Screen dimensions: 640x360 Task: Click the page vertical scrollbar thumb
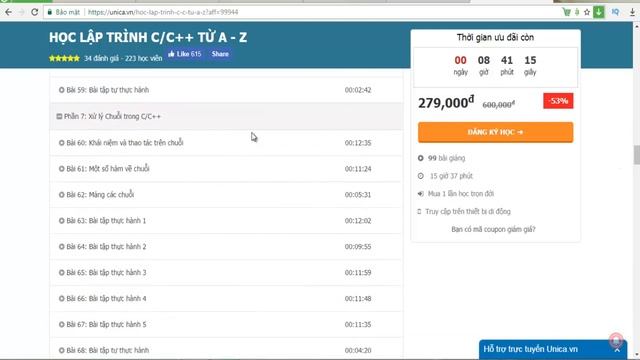click(636, 154)
